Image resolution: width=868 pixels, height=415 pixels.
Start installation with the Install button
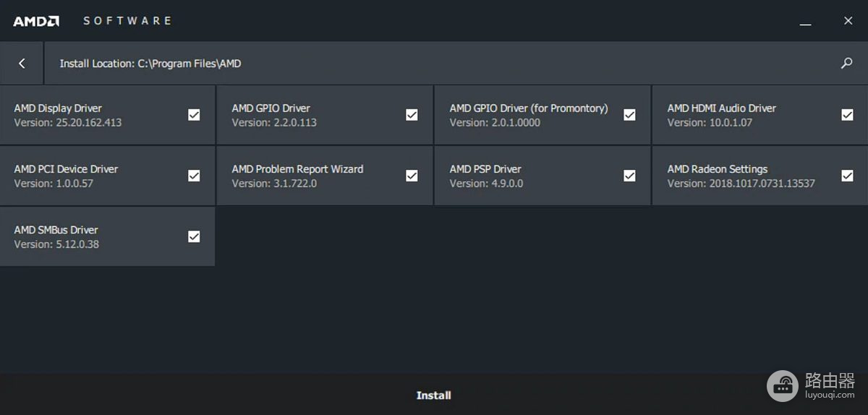[x=434, y=395]
